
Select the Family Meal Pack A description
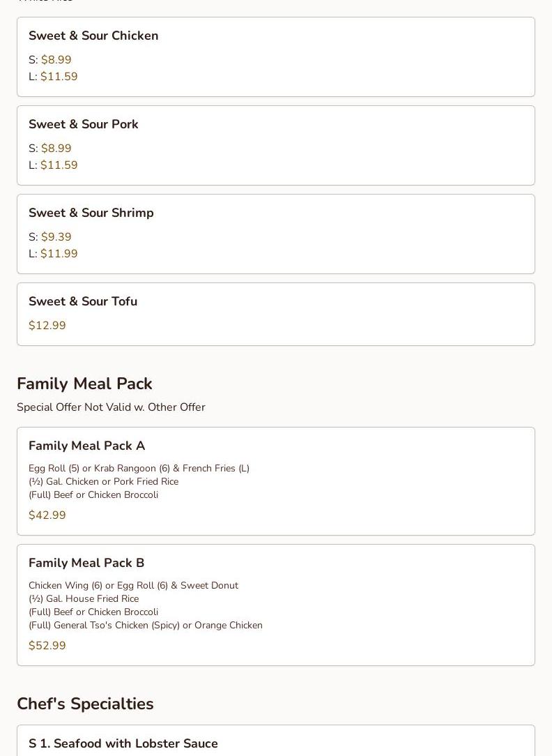pyautogui.click(x=139, y=482)
